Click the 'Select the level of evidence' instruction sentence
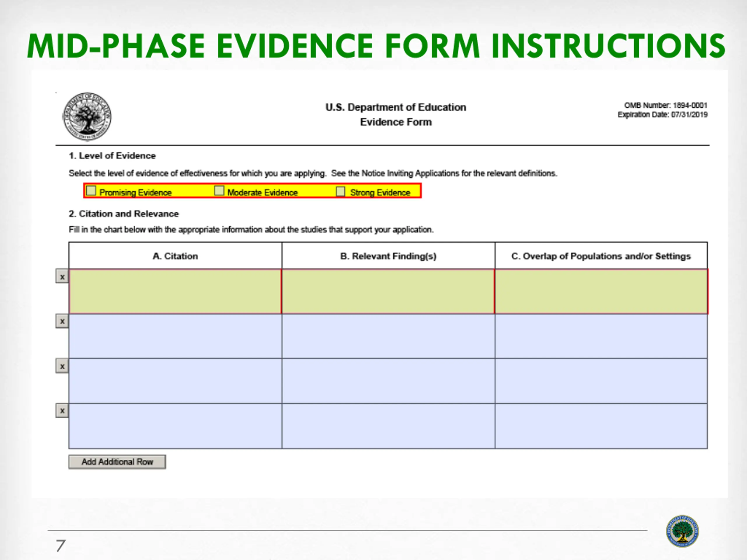 click(313, 173)
